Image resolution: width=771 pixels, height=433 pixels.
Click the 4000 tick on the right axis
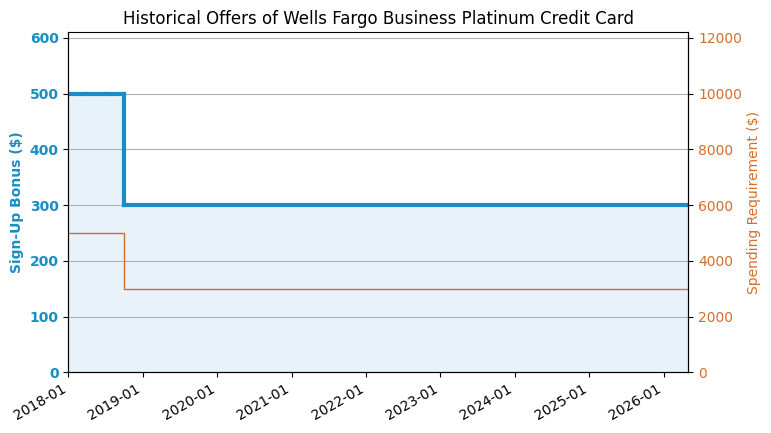[715, 261]
